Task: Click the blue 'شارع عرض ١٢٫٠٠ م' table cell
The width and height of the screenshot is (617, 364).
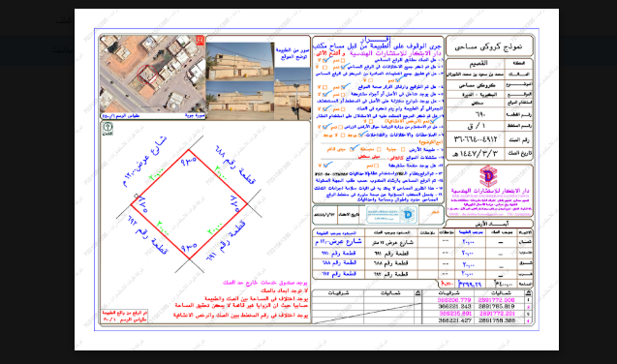Action: 339,242
